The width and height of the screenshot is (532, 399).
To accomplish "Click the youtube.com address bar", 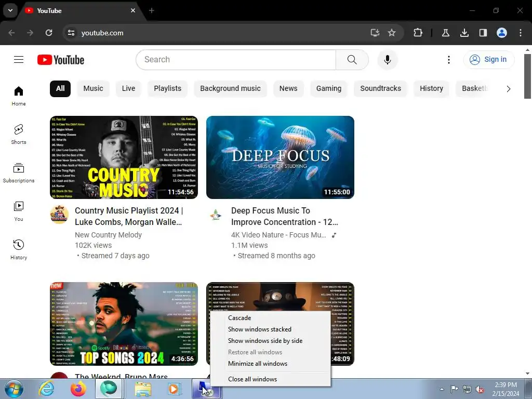I will [217, 33].
